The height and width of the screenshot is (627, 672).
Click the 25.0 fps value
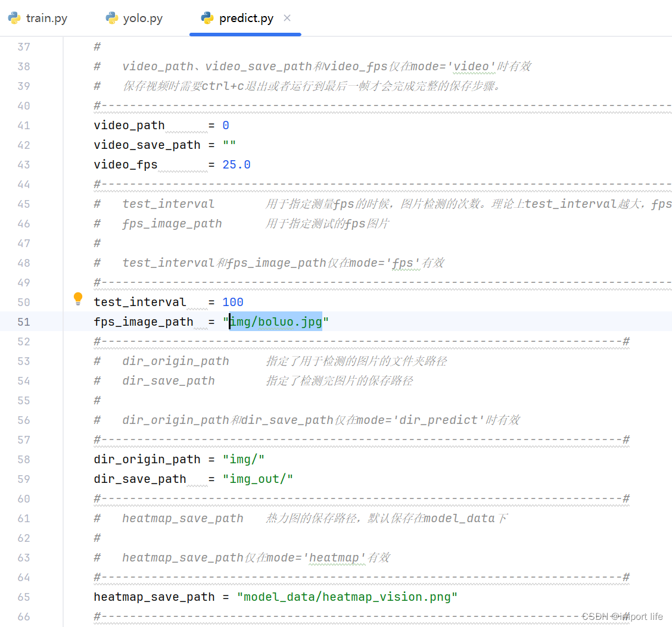(237, 165)
